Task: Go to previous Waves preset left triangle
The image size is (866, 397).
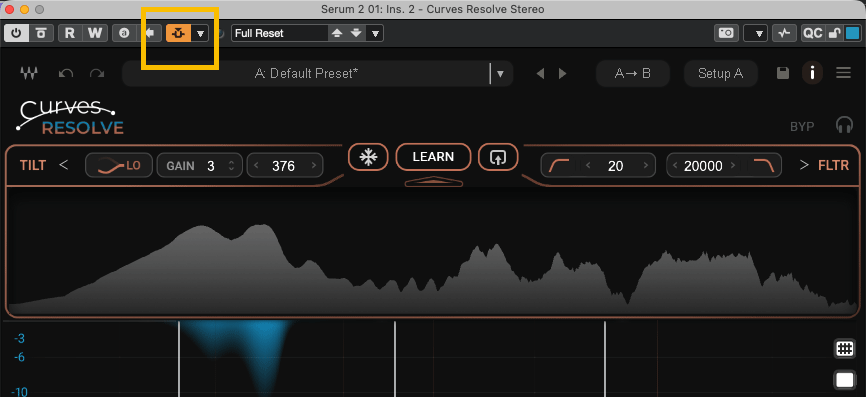Action: coord(540,73)
